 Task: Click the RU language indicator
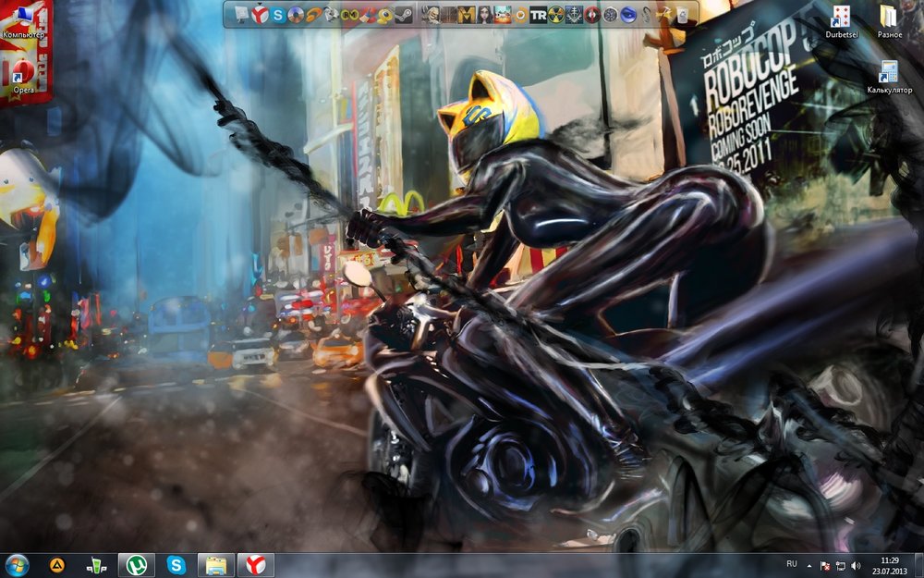[x=792, y=563]
